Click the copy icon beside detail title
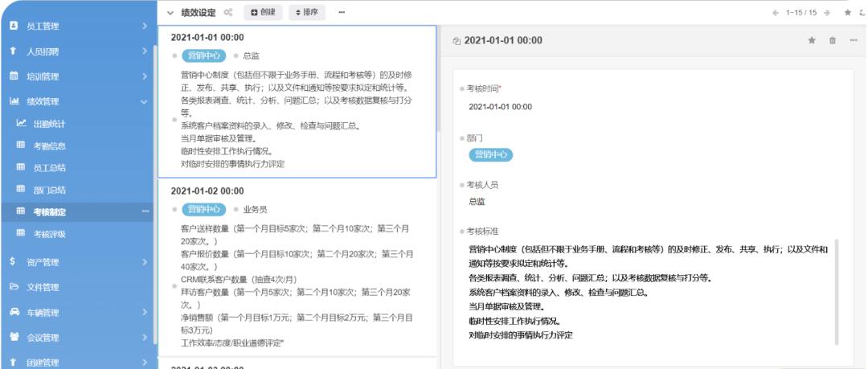This screenshot has height=369, width=868. point(457,41)
